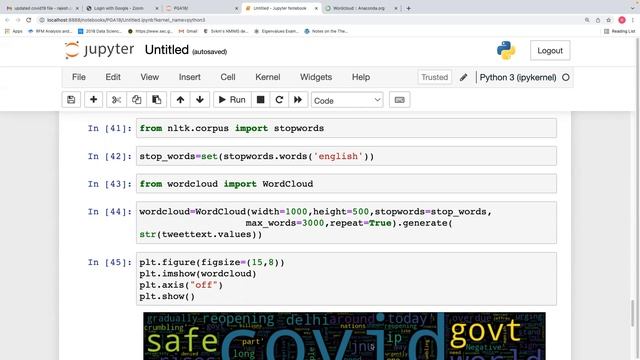Screen dimensions: 640x360
Task: Click the Jupyter logo
Action: [x=99, y=50]
